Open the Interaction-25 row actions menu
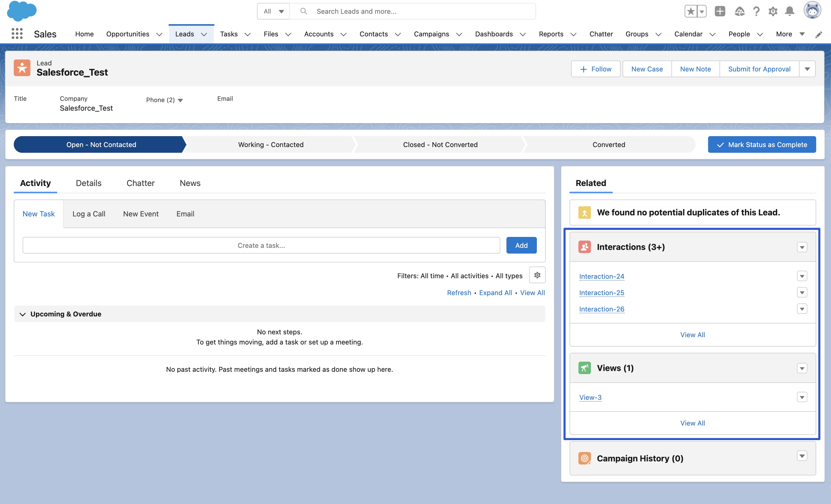Viewport: 831px width, 504px height. click(x=802, y=292)
